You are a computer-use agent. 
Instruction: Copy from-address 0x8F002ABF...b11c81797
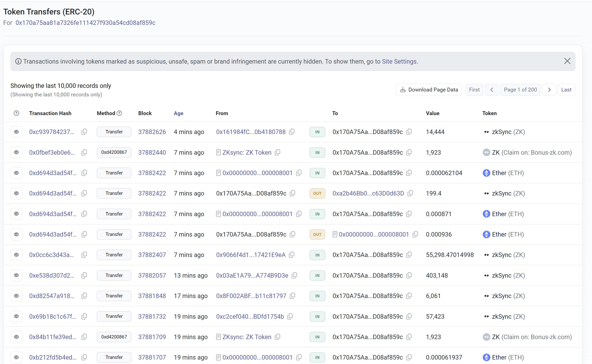tap(292, 296)
